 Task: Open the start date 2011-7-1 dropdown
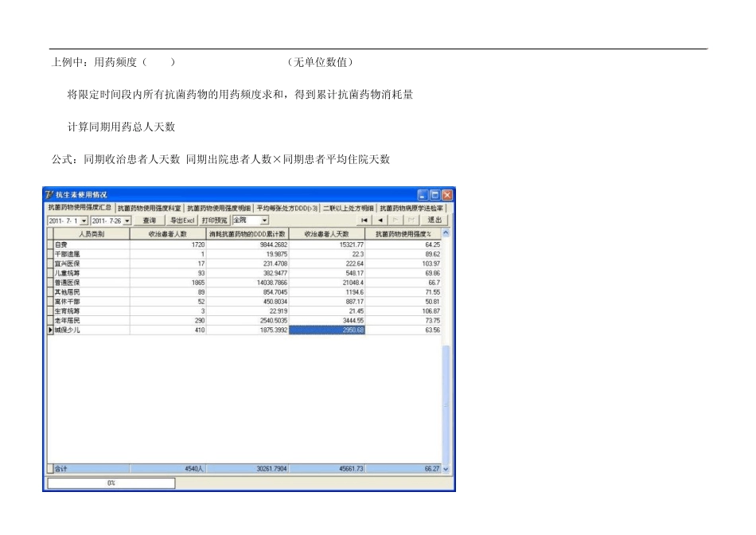coord(84,221)
